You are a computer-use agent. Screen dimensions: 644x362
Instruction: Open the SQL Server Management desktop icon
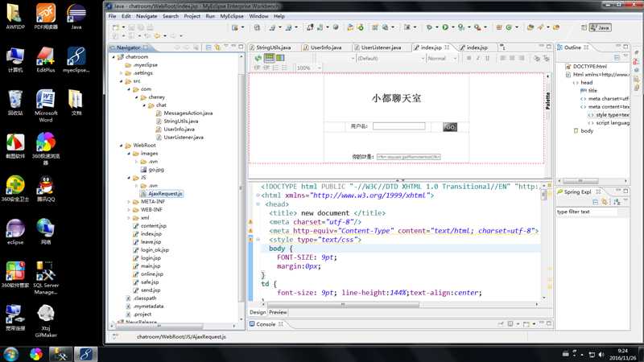point(46,278)
